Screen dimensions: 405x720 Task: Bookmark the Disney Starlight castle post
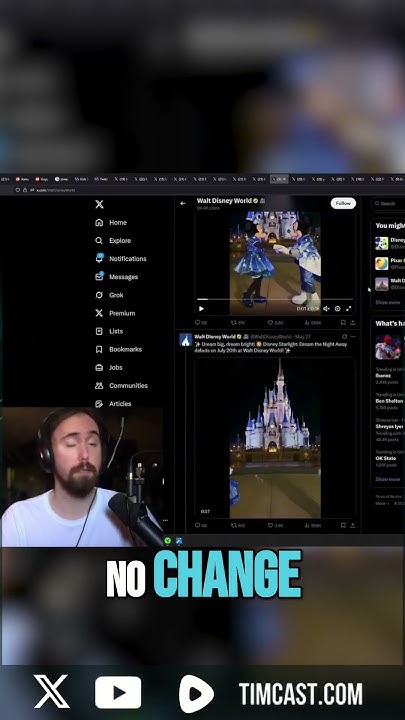[x=343, y=525]
